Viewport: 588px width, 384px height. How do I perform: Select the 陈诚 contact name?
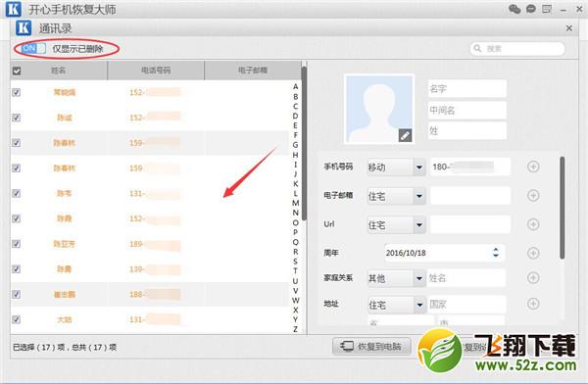(x=64, y=118)
